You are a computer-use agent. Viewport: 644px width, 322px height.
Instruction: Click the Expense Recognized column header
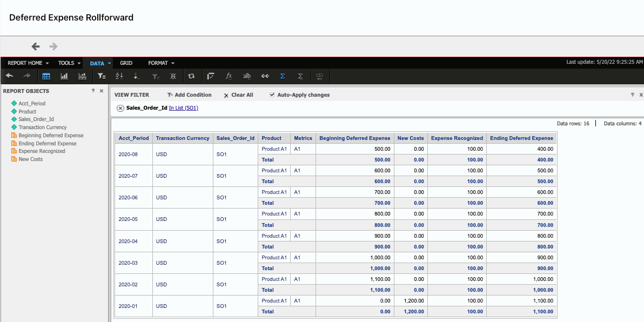pyautogui.click(x=457, y=138)
